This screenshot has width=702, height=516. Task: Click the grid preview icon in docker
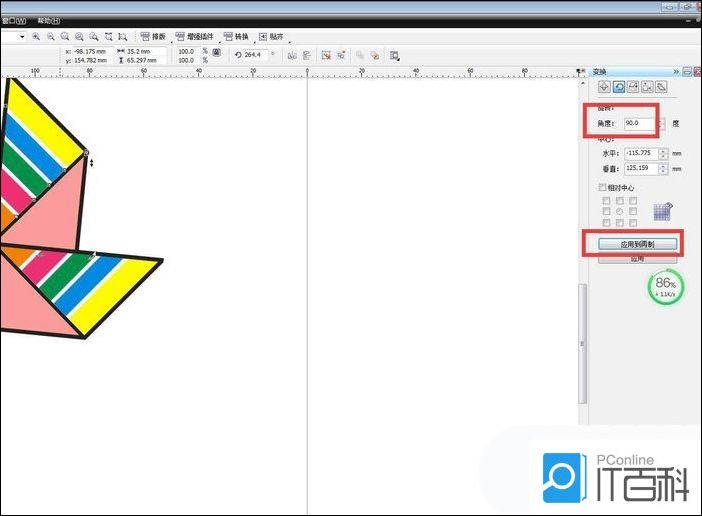click(x=662, y=211)
